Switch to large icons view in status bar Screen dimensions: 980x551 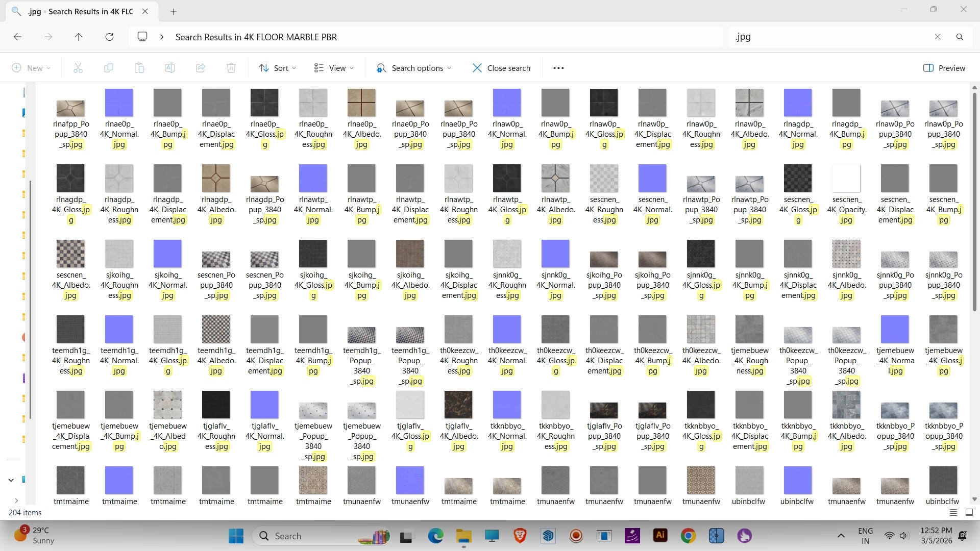pos(969,512)
